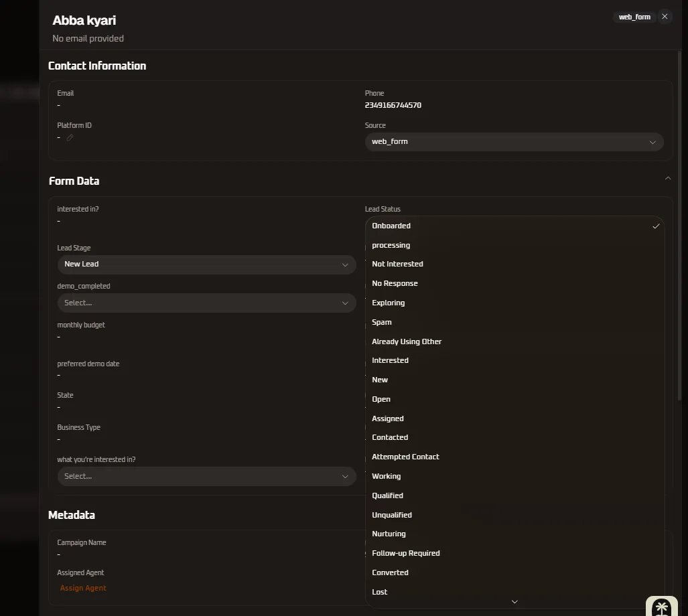Image resolution: width=688 pixels, height=616 pixels.
Task: Click the phone number 2349166744570
Action: [393, 105]
